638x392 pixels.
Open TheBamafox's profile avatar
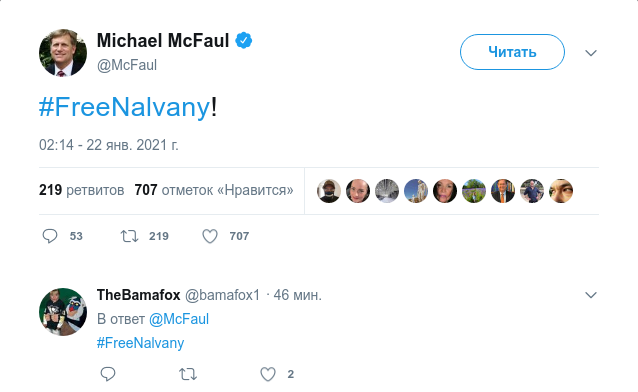coord(63,312)
